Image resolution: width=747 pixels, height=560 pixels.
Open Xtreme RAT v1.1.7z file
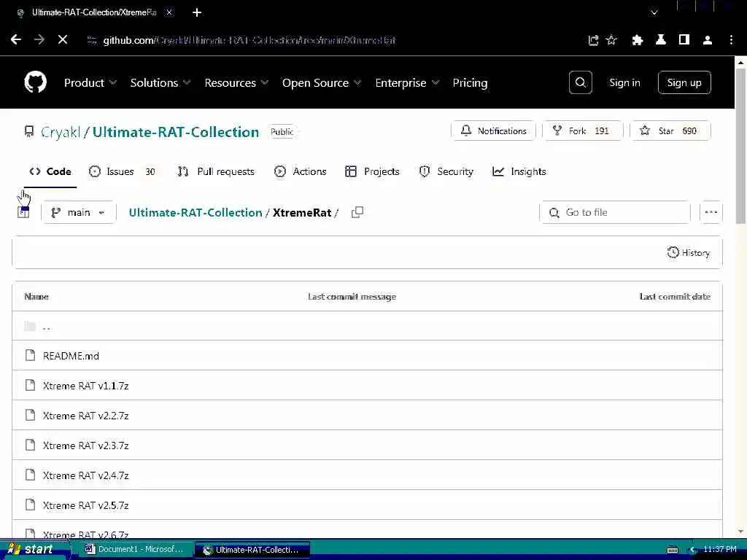(x=86, y=386)
